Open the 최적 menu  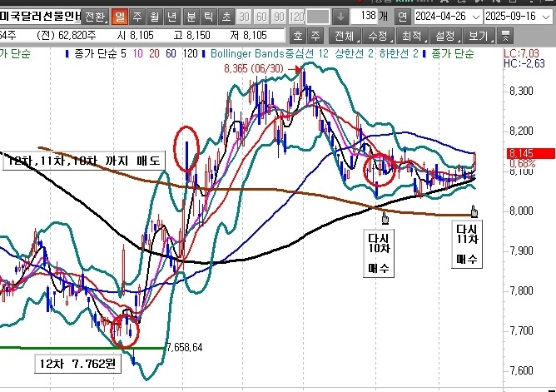click(x=412, y=36)
